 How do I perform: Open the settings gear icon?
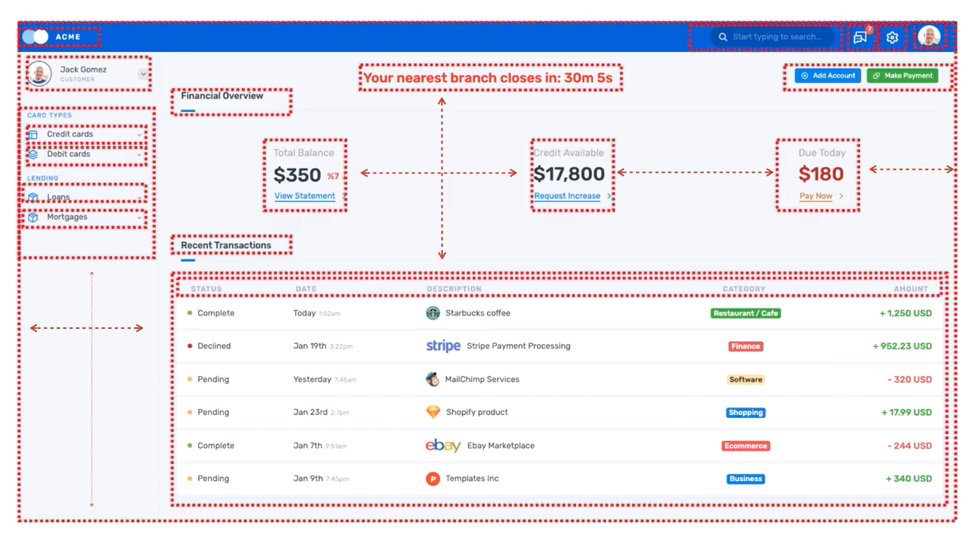(x=892, y=37)
